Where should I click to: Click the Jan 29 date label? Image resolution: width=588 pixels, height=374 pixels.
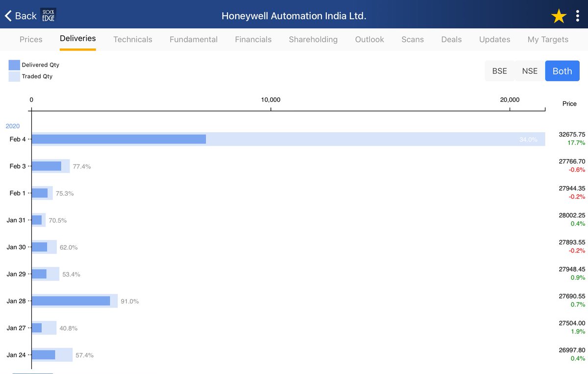(16, 274)
